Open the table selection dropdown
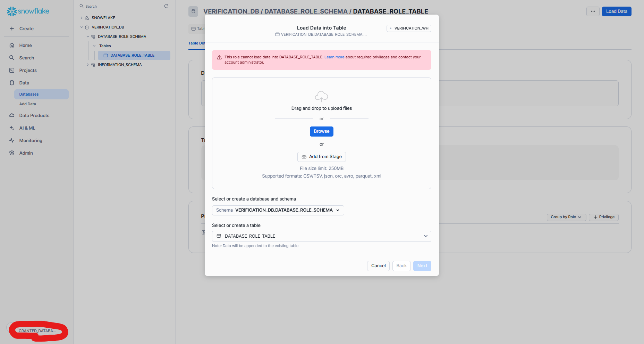 tap(322, 236)
